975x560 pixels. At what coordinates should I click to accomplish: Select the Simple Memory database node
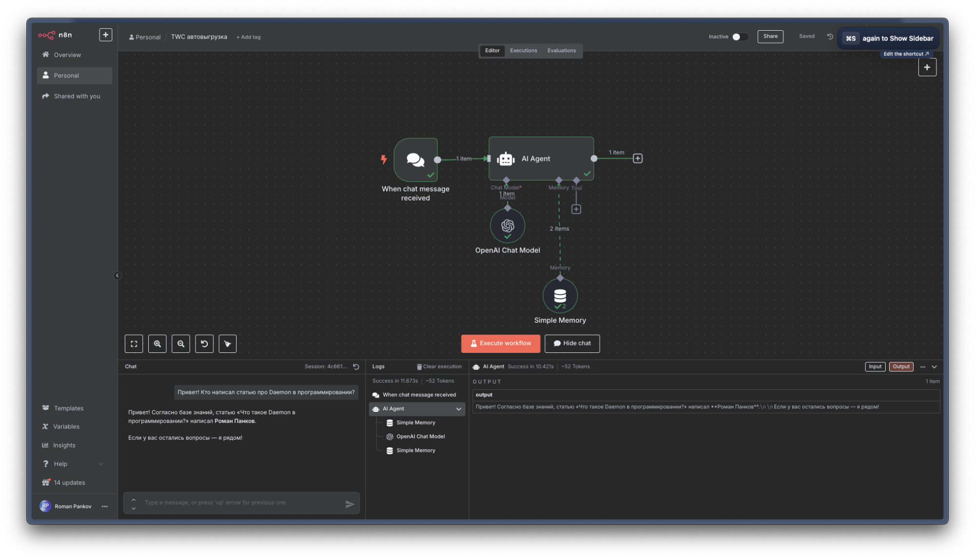[x=559, y=295]
